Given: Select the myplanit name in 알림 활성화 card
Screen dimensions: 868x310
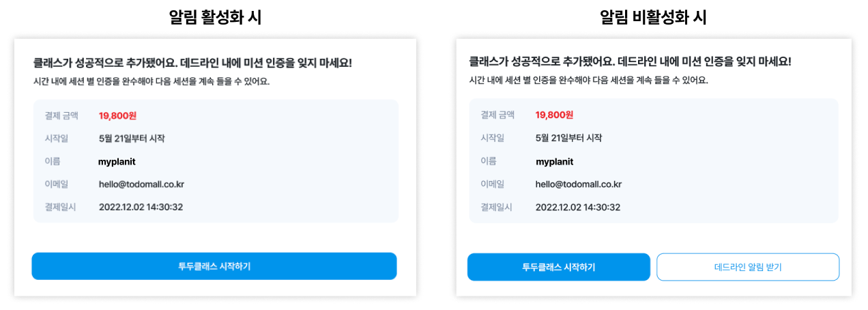Looking at the screenshot, I should 117,162.
